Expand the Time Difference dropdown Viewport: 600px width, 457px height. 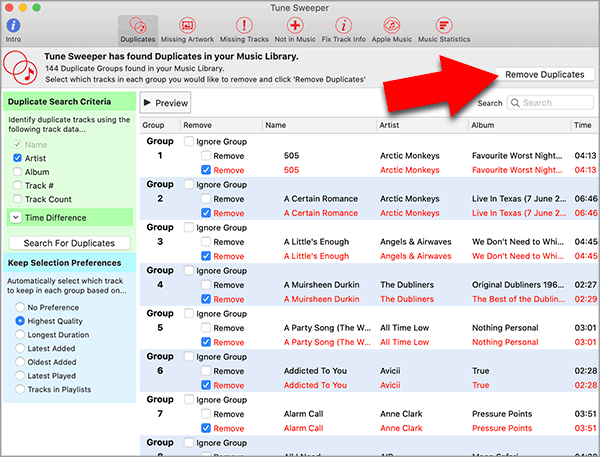tap(15, 217)
